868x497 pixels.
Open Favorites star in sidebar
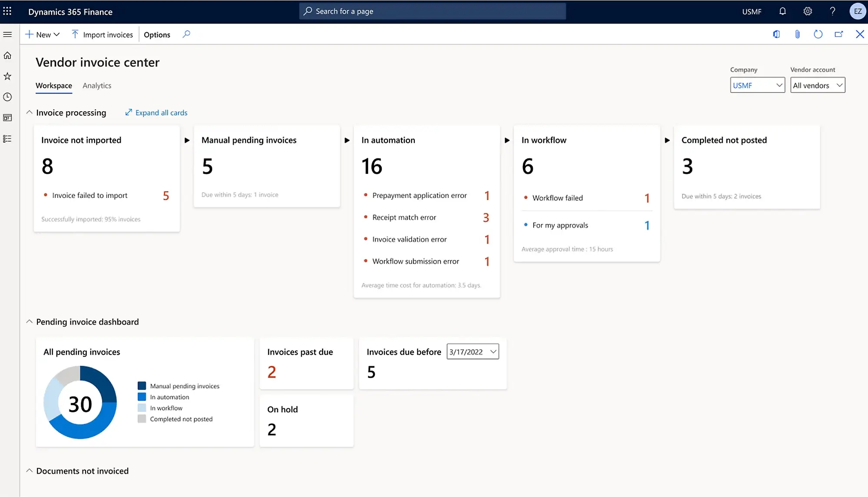(7, 76)
